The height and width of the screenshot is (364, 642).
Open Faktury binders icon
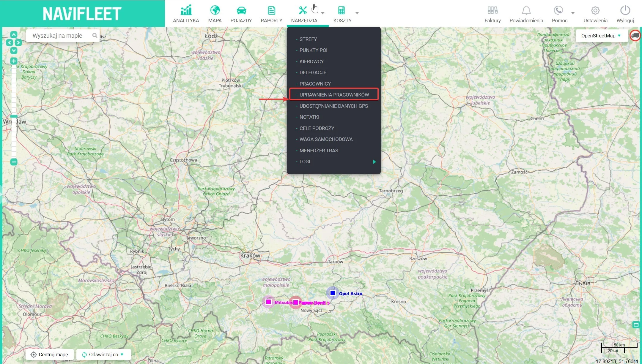pos(492,10)
